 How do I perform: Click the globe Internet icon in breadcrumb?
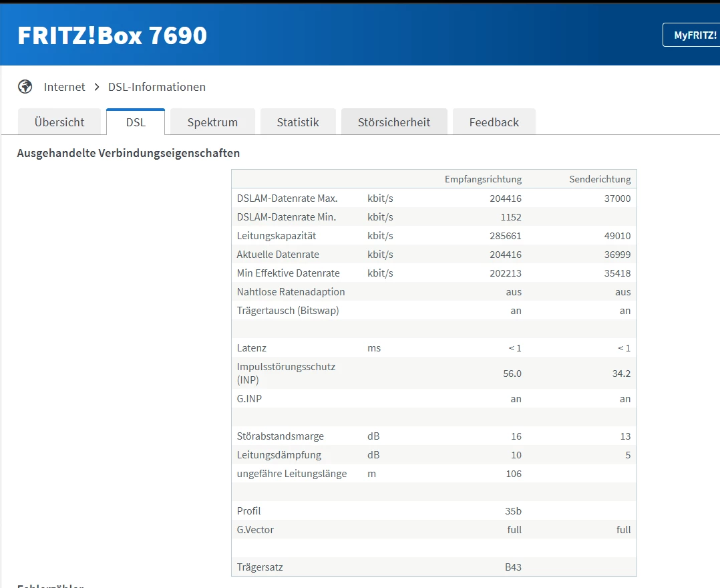click(25, 86)
